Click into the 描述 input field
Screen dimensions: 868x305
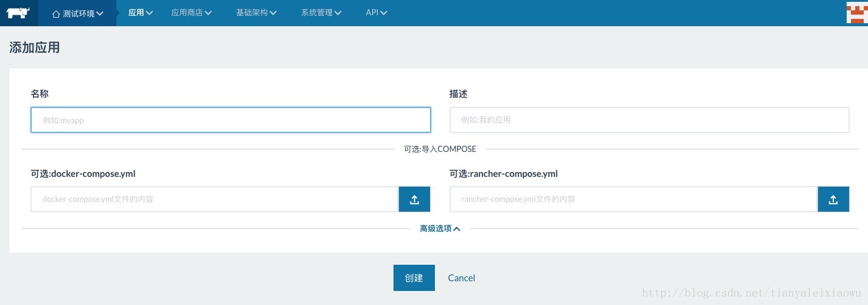click(649, 120)
